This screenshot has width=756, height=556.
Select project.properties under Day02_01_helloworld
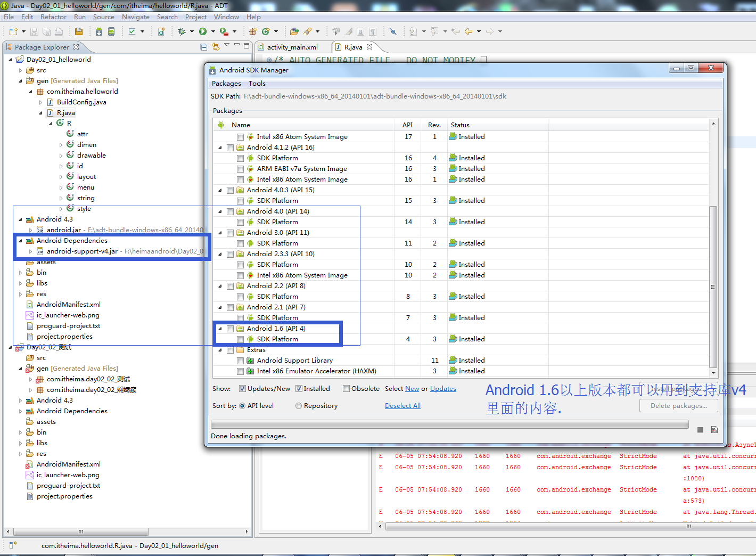click(x=64, y=337)
